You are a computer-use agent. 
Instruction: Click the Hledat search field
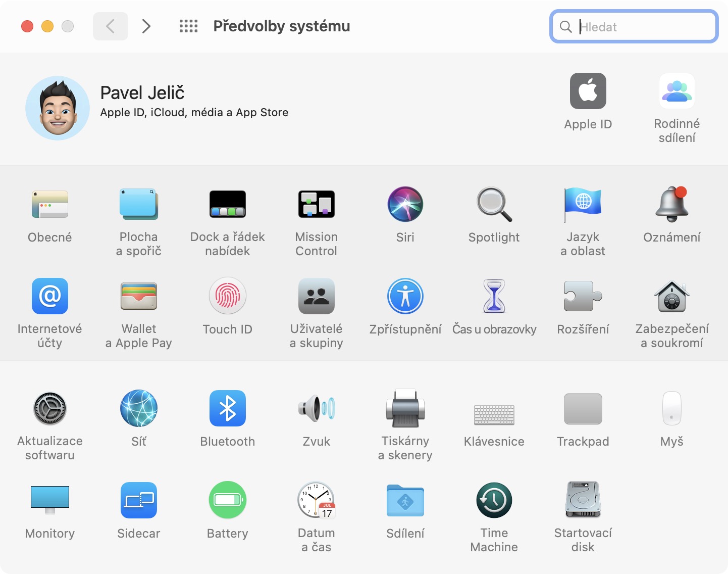coord(634,26)
